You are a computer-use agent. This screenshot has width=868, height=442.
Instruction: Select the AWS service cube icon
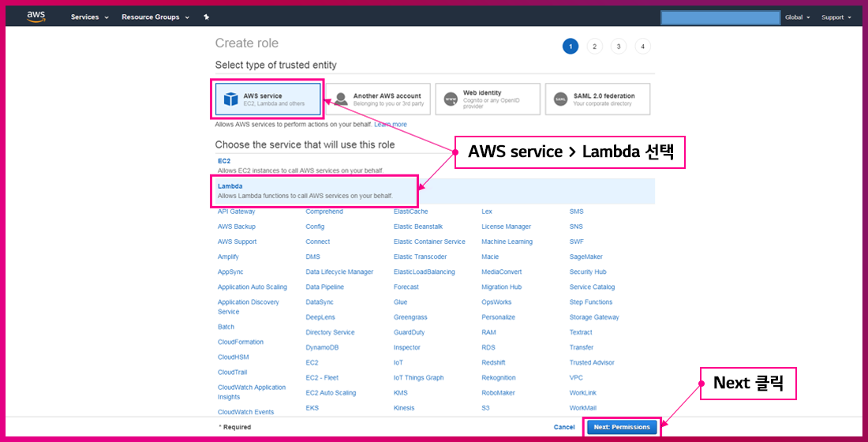pos(230,99)
